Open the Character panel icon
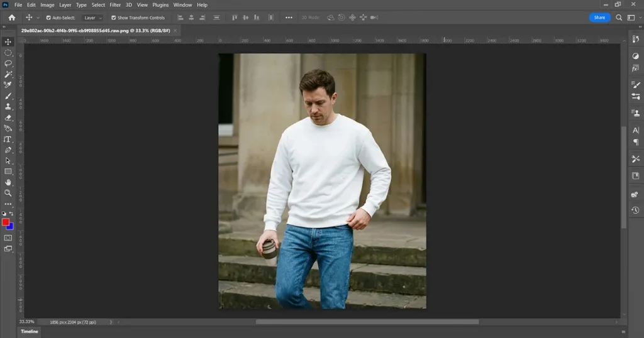The image size is (644, 338). (635, 131)
